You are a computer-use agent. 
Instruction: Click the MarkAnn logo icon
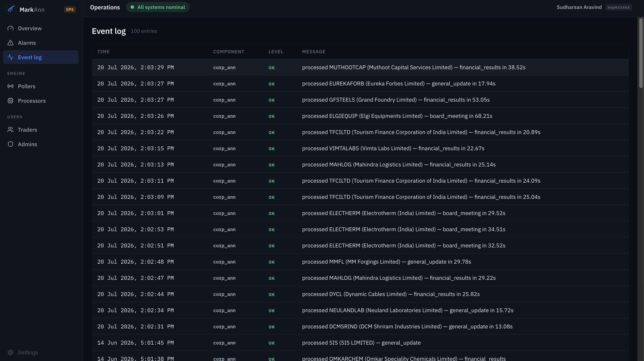[x=11, y=10]
